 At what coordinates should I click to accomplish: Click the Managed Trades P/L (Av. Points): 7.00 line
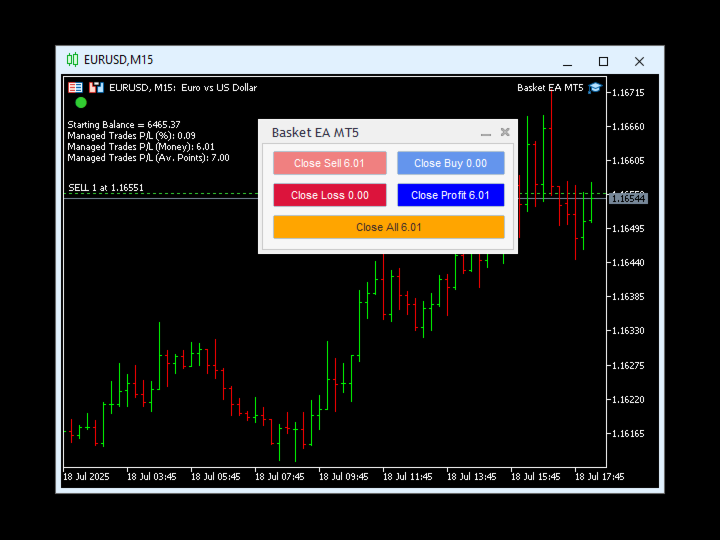click(x=148, y=158)
